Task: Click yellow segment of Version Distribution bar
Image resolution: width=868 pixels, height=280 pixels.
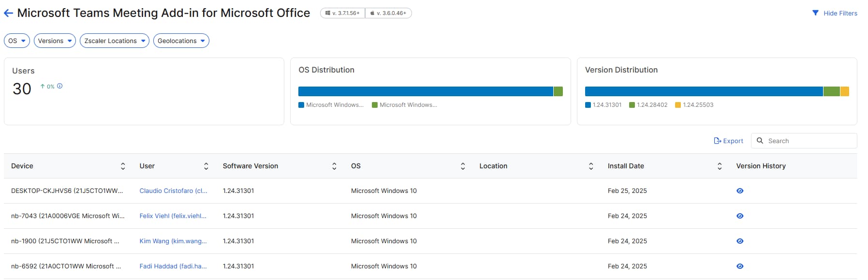Action: click(x=845, y=91)
